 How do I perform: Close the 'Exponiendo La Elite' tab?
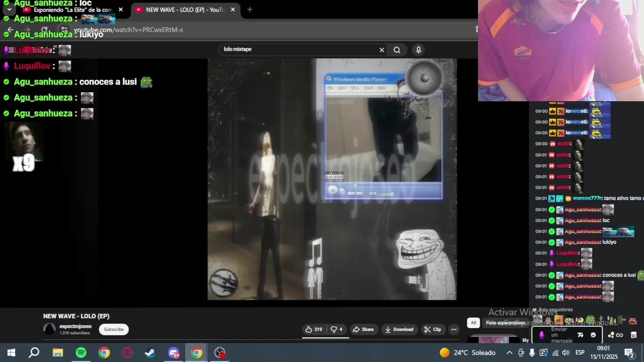click(x=120, y=10)
